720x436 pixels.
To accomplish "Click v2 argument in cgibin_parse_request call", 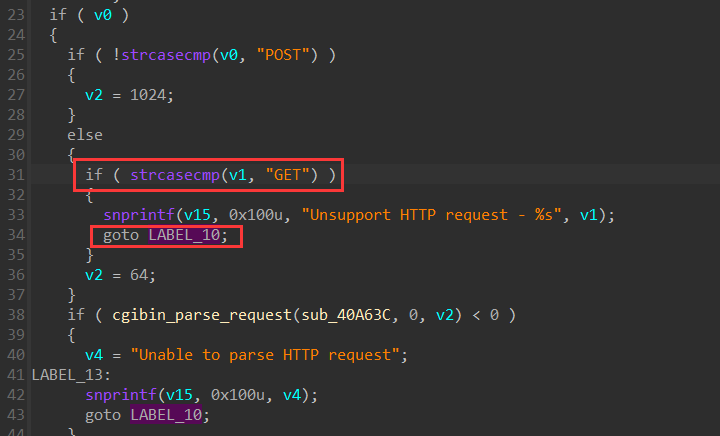I will [x=444, y=315].
